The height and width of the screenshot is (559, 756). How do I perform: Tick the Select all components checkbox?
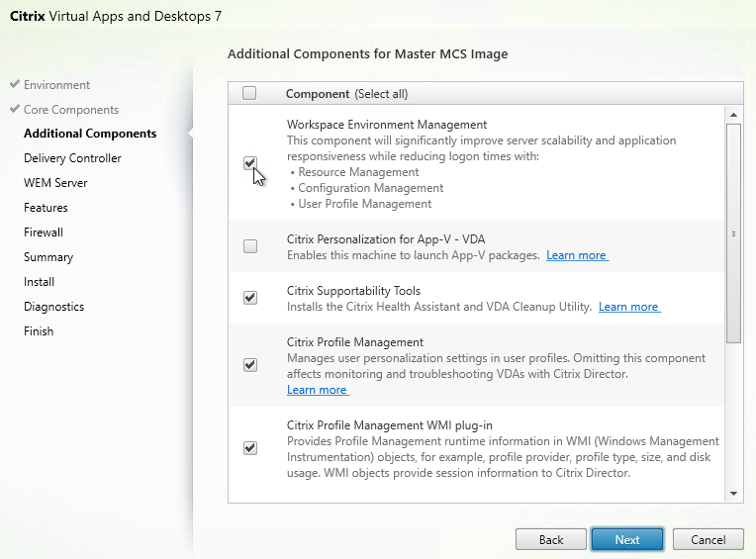(249, 93)
